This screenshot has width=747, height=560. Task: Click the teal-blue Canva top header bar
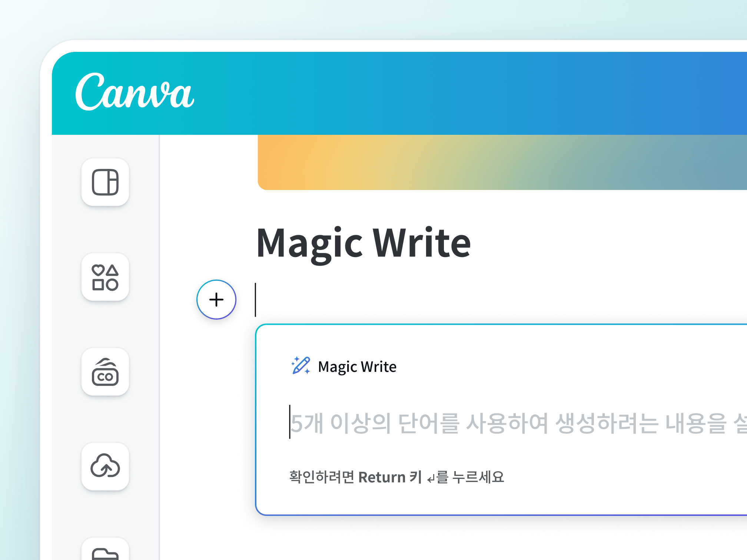pyautogui.click(x=445, y=93)
